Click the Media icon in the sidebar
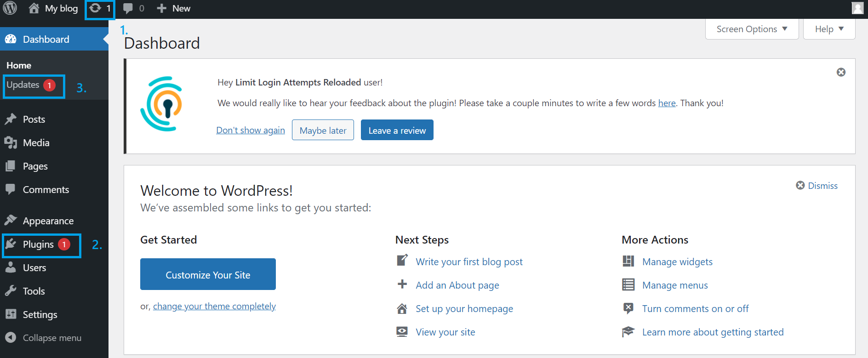Screen dimensions: 868x358 coord(11,143)
